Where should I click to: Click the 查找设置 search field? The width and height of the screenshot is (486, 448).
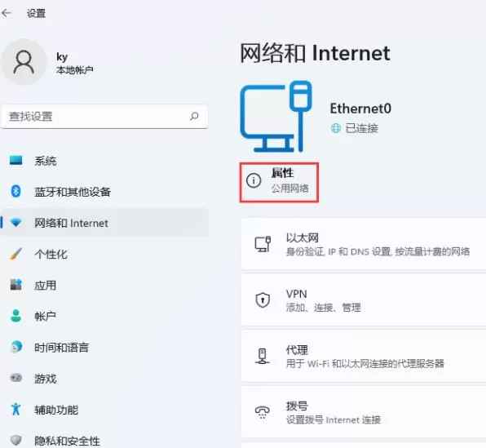click(x=104, y=117)
